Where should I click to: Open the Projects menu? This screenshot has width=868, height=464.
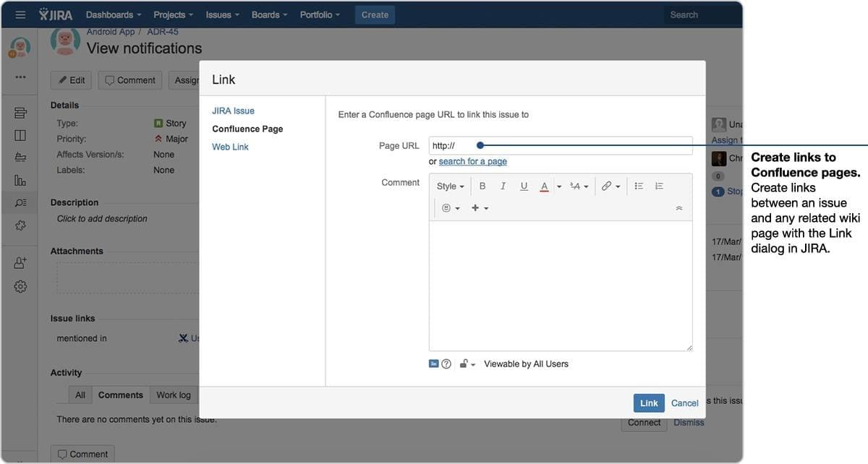click(174, 14)
